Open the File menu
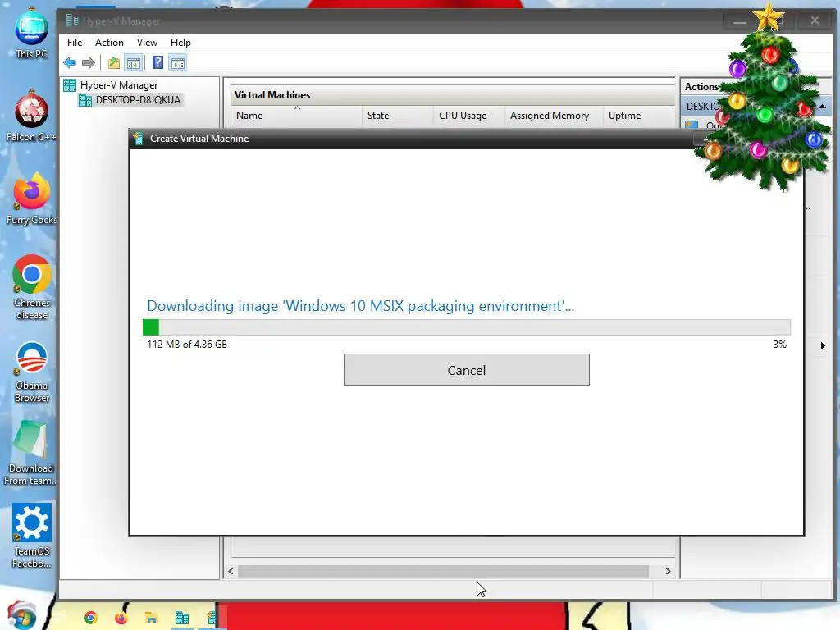 pyautogui.click(x=75, y=43)
